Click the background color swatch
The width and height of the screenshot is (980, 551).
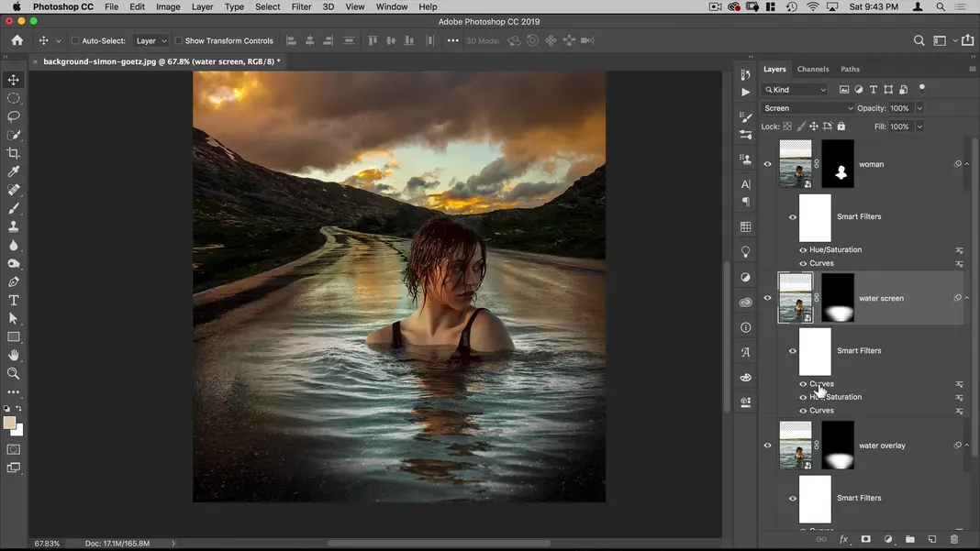coord(19,431)
